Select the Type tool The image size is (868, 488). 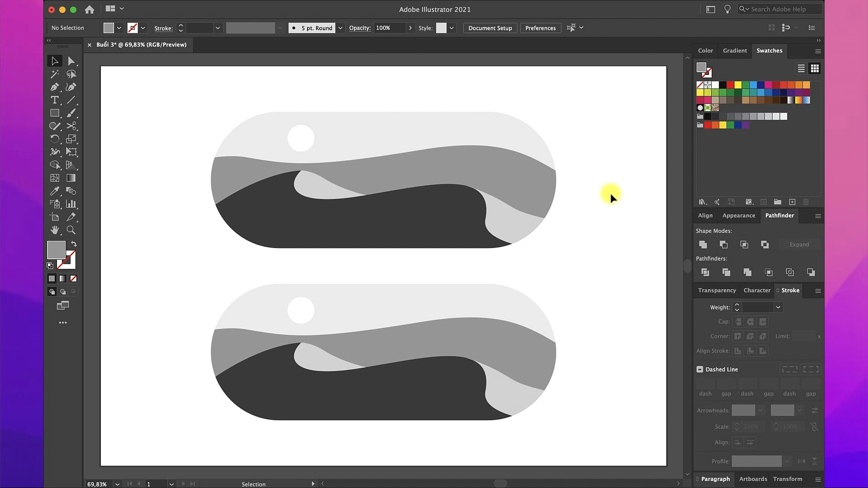coord(55,100)
